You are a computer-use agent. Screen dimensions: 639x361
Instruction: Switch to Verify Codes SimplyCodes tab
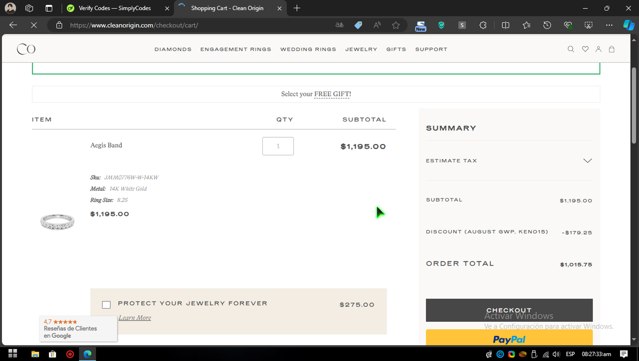[114, 8]
